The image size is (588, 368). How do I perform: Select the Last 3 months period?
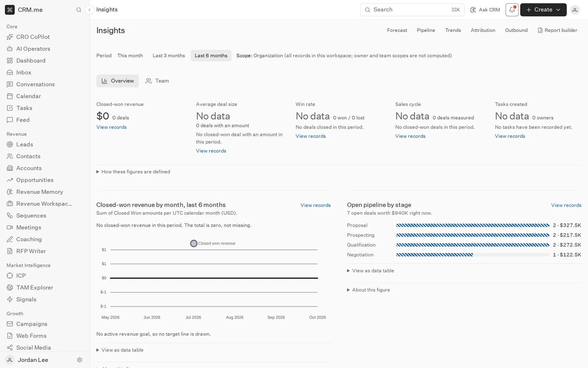[169, 56]
